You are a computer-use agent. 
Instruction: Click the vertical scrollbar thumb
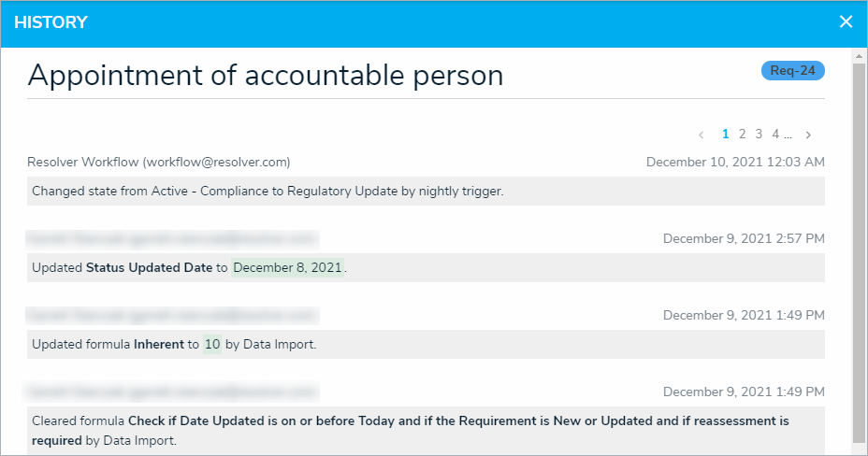point(860,252)
